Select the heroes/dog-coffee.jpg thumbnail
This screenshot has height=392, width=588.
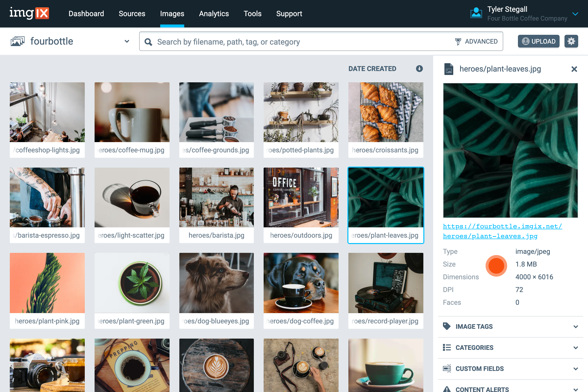point(301,283)
